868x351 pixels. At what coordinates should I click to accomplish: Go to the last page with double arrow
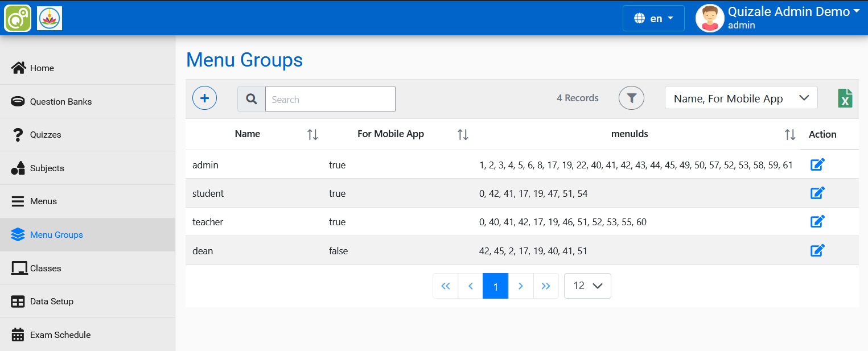(x=546, y=286)
